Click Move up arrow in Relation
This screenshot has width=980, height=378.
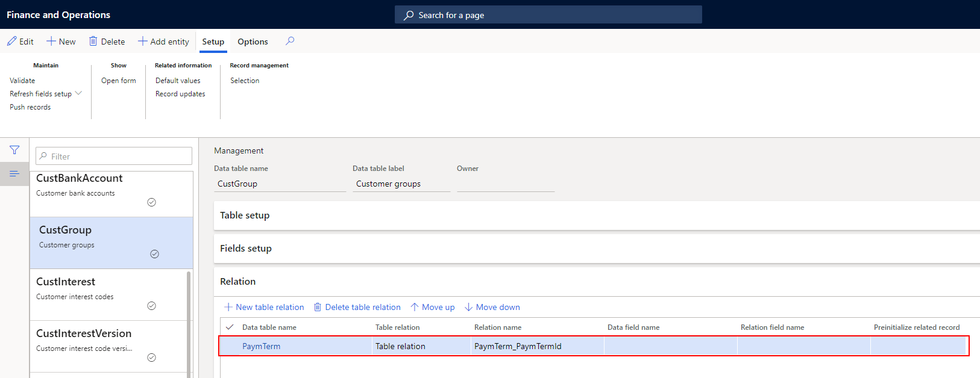click(415, 307)
